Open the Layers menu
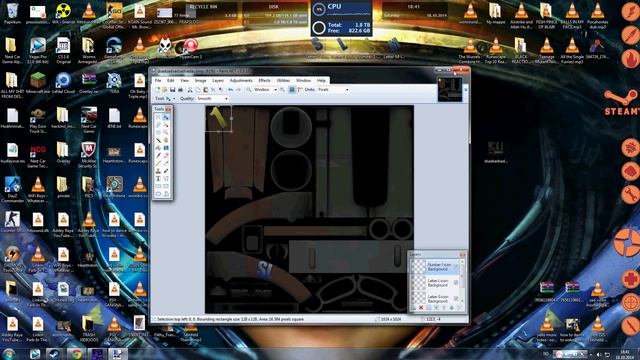This screenshot has height=360, width=640. click(218, 80)
